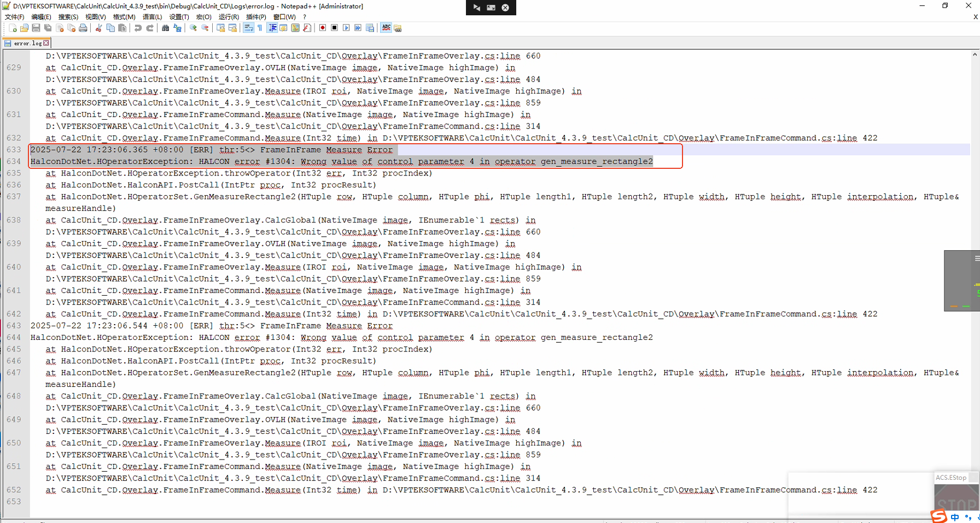Open Find with the binoculars icon
Screen dimensions: 980x523
[x=165, y=28]
